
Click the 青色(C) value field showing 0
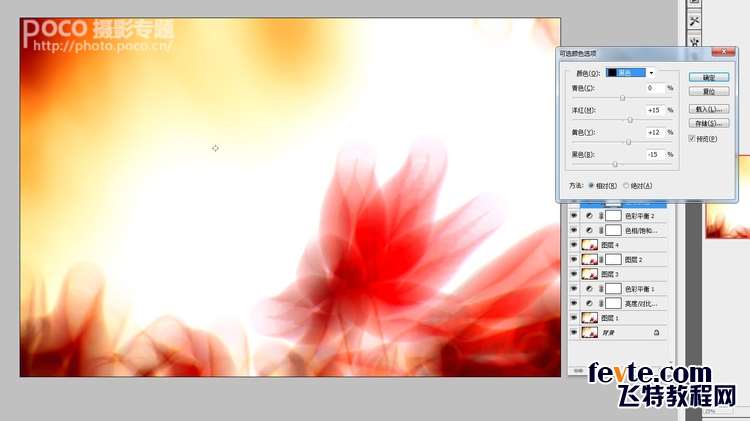click(x=655, y=88)
